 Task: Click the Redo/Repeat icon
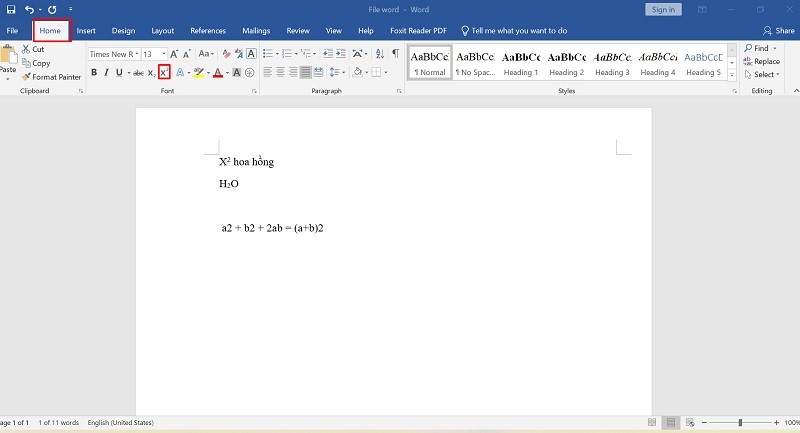click(x=52, y=9)
